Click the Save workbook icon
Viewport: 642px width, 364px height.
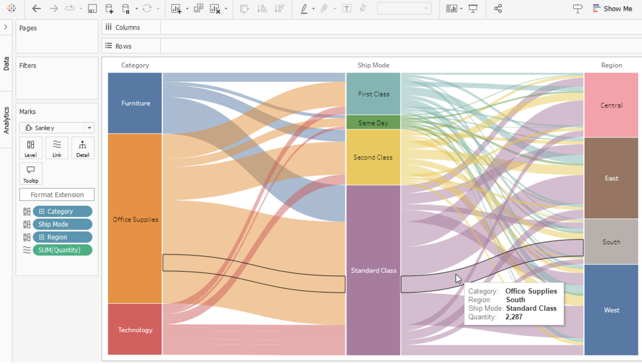pos(92,9)
